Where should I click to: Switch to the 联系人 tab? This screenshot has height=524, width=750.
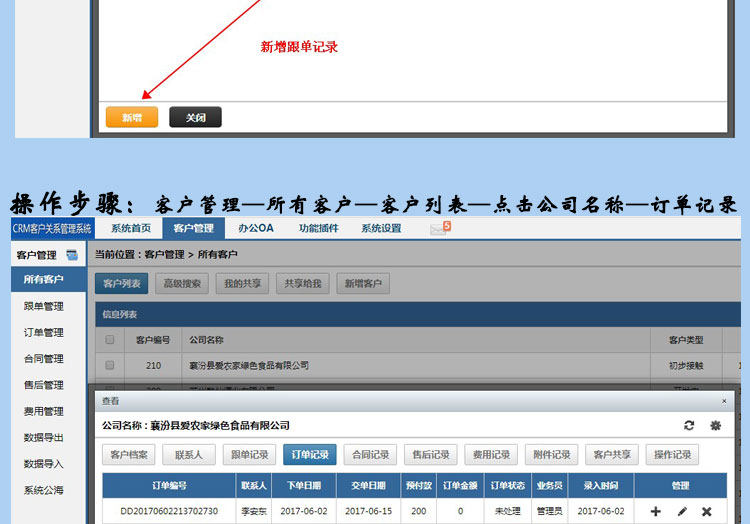pos(189,455)
